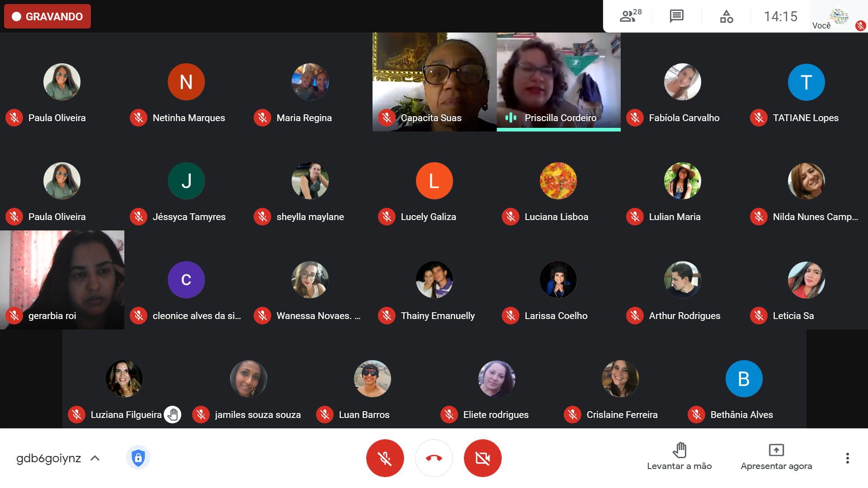Image resolution: width=868 pixels, height=488 pixels.
Task: Click Levantar a mão to raise hand
Action: coord(679,456)
